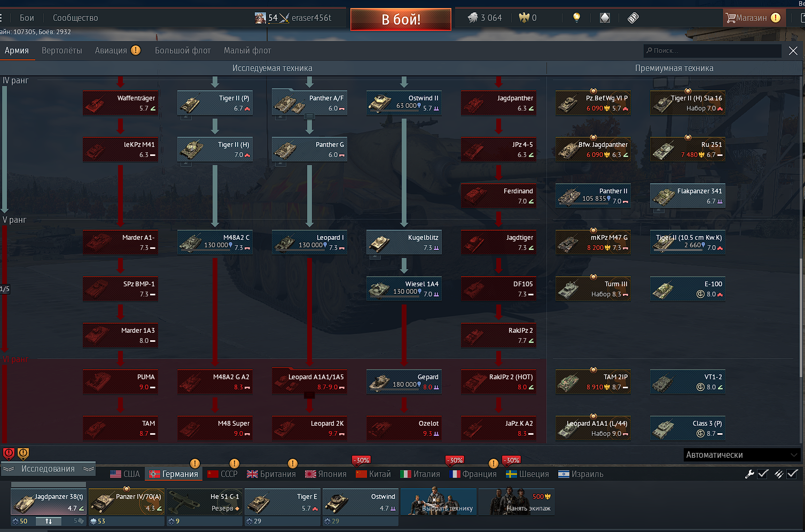Open the Автоматически dropdown
The height and width of the screenshot is (532, 805).
click(x=741, y=455)
